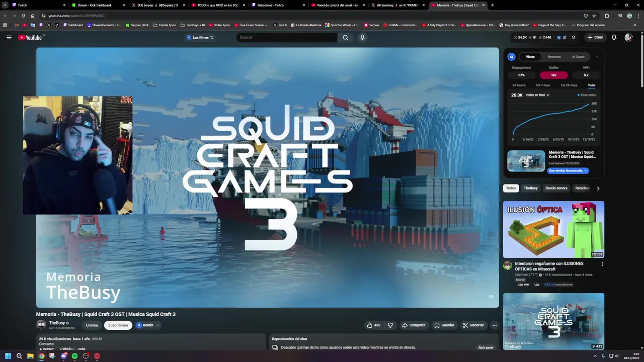Screen dimensions: 644x362
Task: Toggle the Este video legend
Action: click(x=587, y=95)
